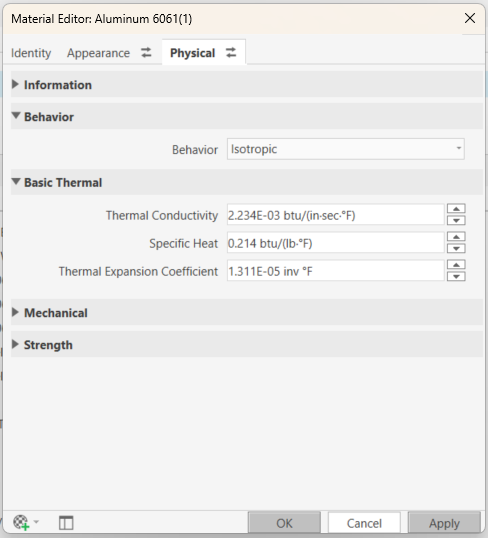The width and height of the screenshot is (488, 538).
Task: Click the Specific Heat label
Action: point(183,243)
